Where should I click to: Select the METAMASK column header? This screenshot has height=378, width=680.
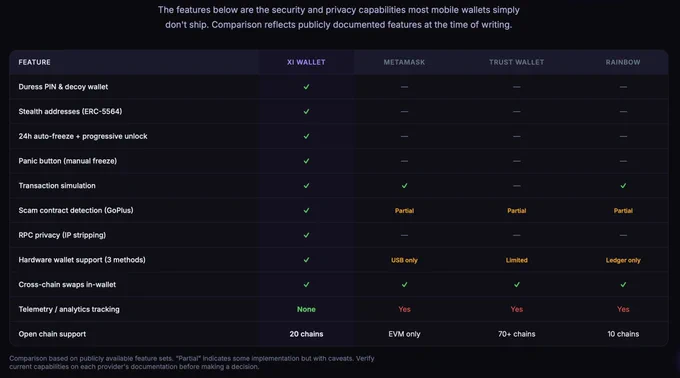coord(404,62)
